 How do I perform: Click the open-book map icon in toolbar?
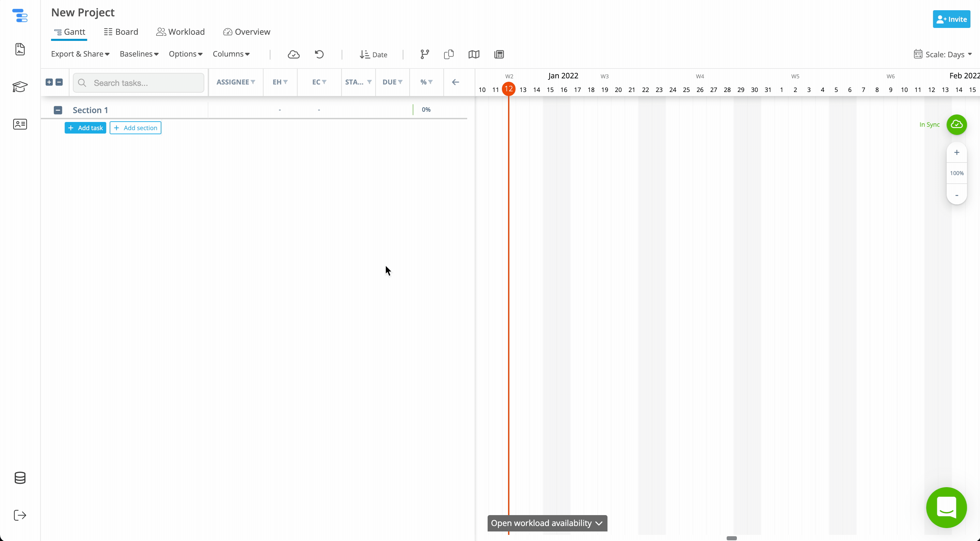[474, 55]
